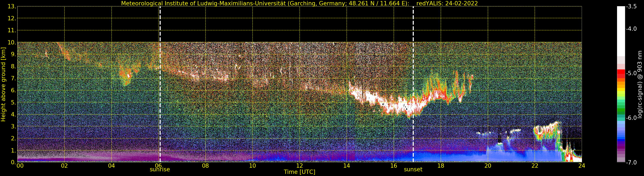Click the '18' time axis tick label
The width and height of the screenshot is (644, 176).
(x=441, y=166)
